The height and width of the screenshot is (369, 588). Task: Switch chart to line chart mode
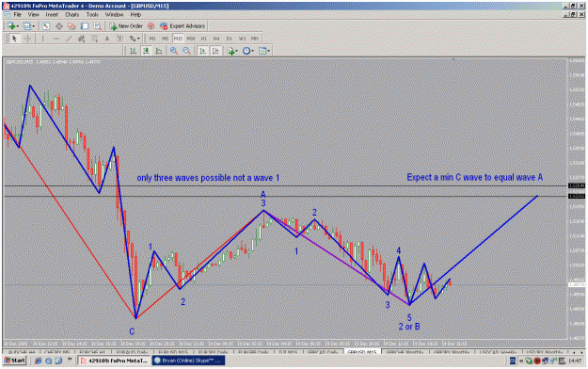pos(159,51)
